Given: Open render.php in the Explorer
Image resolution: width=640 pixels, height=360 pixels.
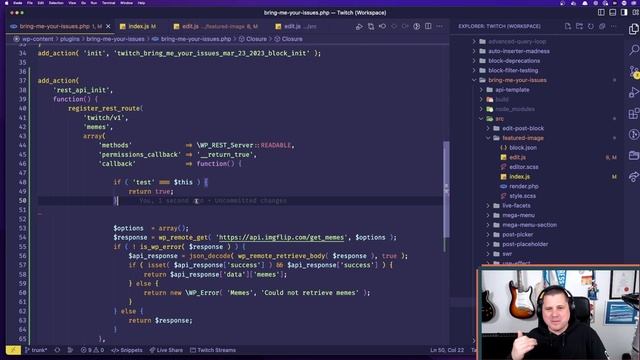Looking at the screenshot, I should 524,187.
